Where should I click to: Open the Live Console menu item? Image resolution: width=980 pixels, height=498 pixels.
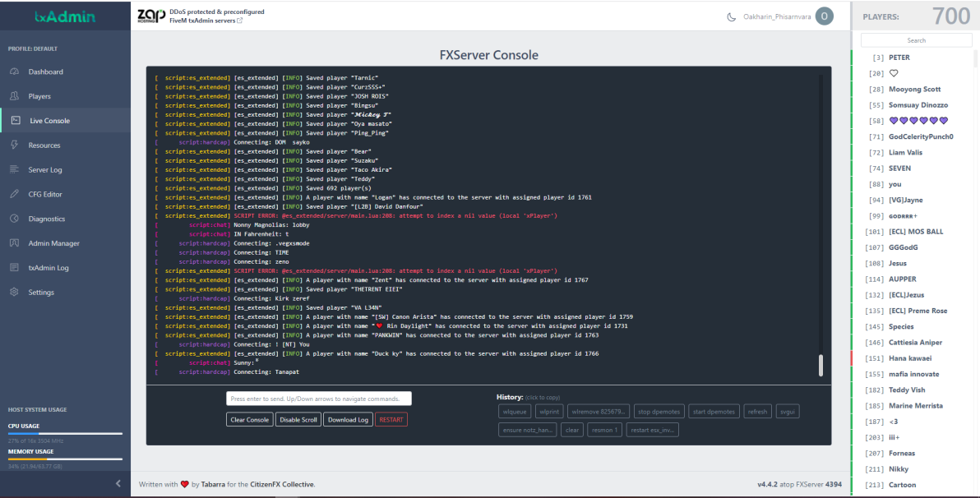point(66,121)
